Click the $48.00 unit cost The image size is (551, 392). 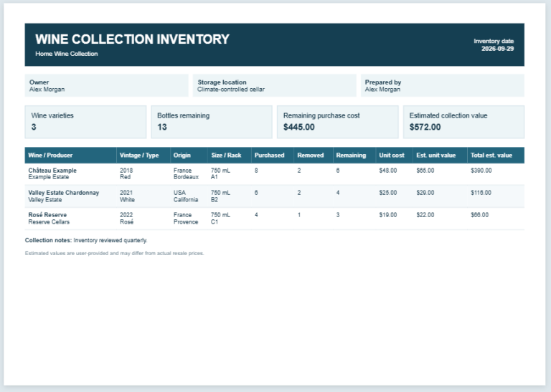388,171
